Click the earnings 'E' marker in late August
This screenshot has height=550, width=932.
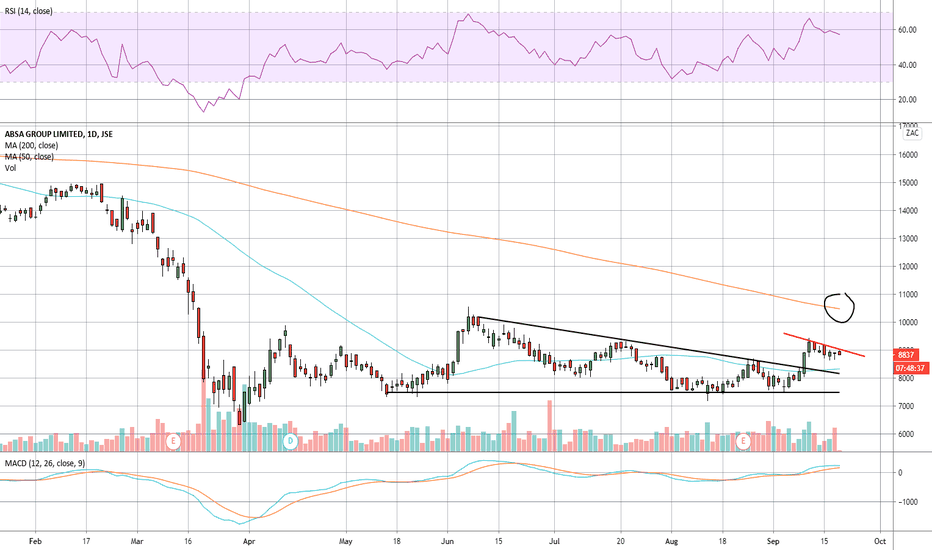[x=743, y=441]
